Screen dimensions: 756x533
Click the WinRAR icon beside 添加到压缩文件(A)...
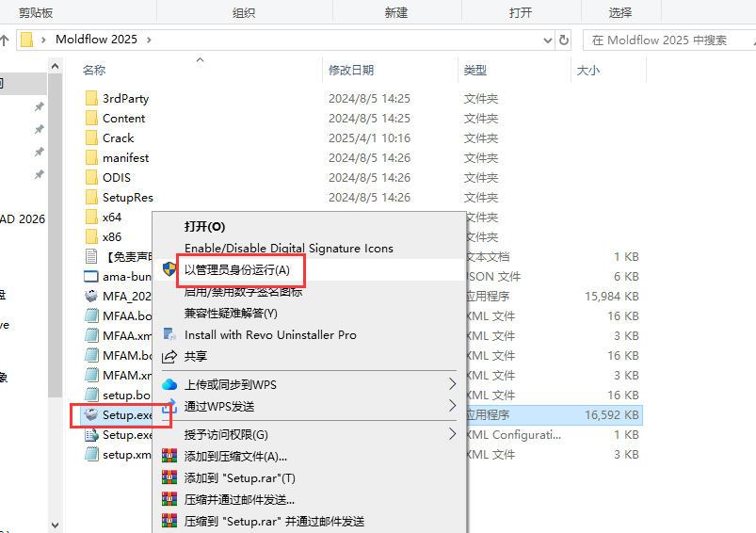169,457
